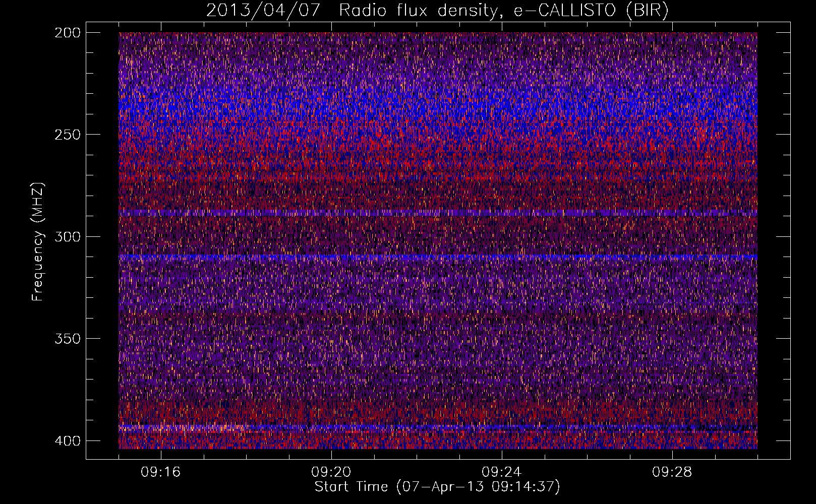Click the 200 frequency tick label

pos(67,33)
